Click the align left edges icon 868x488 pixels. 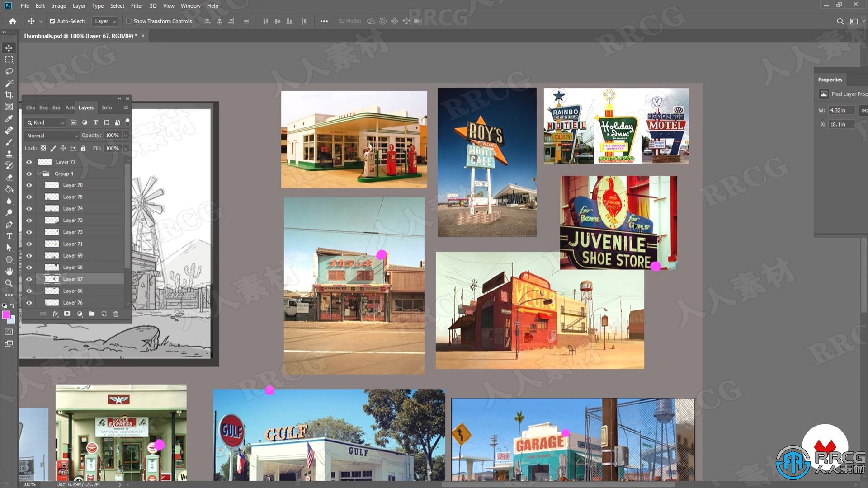(x=208, y=21)
